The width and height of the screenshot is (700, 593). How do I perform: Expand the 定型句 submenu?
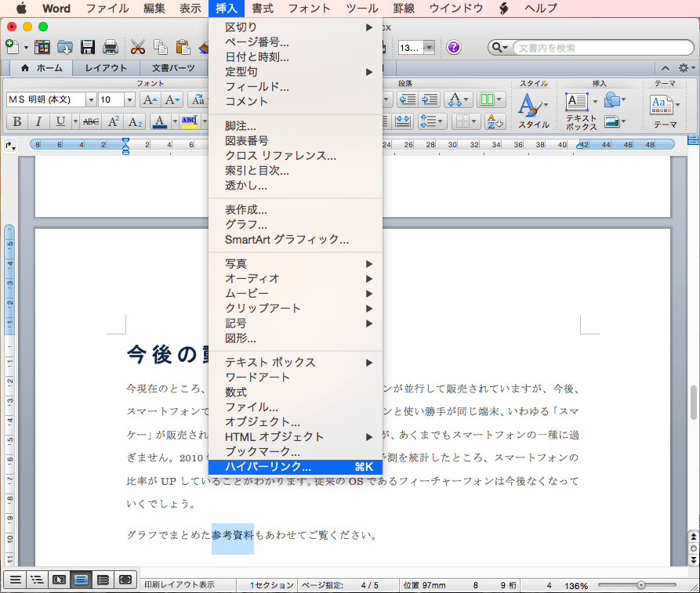coord(296,72)
